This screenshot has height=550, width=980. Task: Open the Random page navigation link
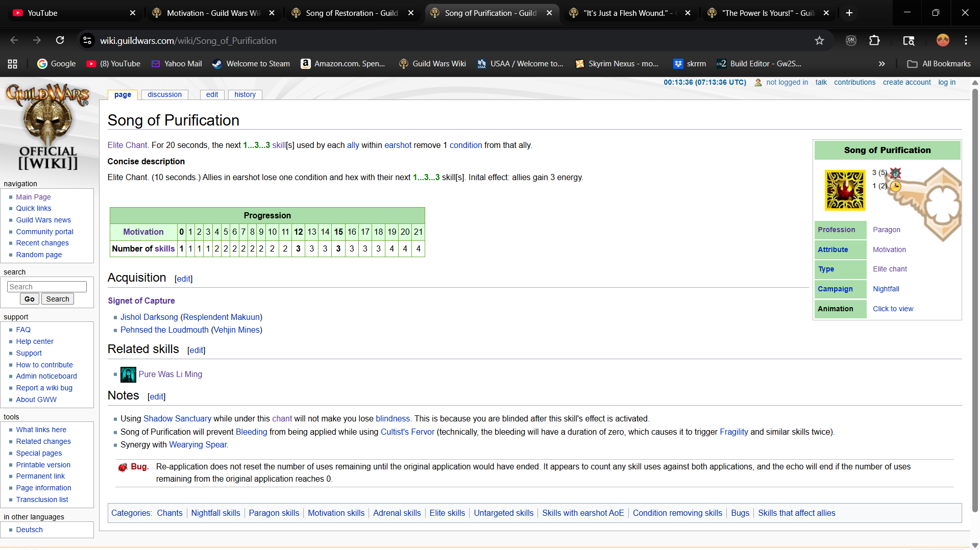coord(39,255)
